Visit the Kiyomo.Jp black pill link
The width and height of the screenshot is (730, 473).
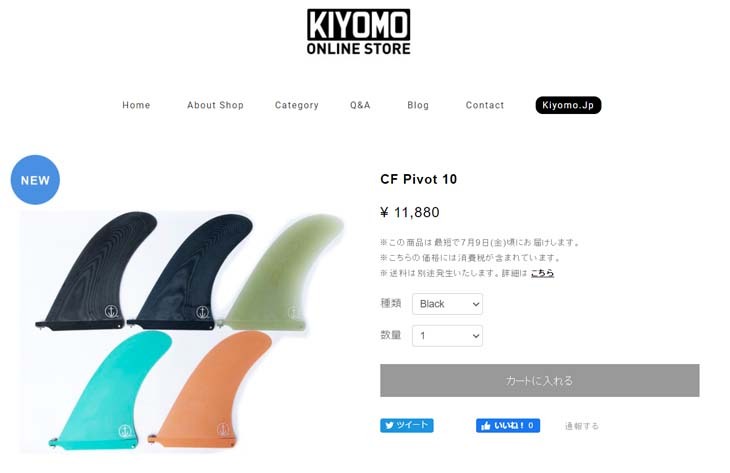tap(568, 105)
